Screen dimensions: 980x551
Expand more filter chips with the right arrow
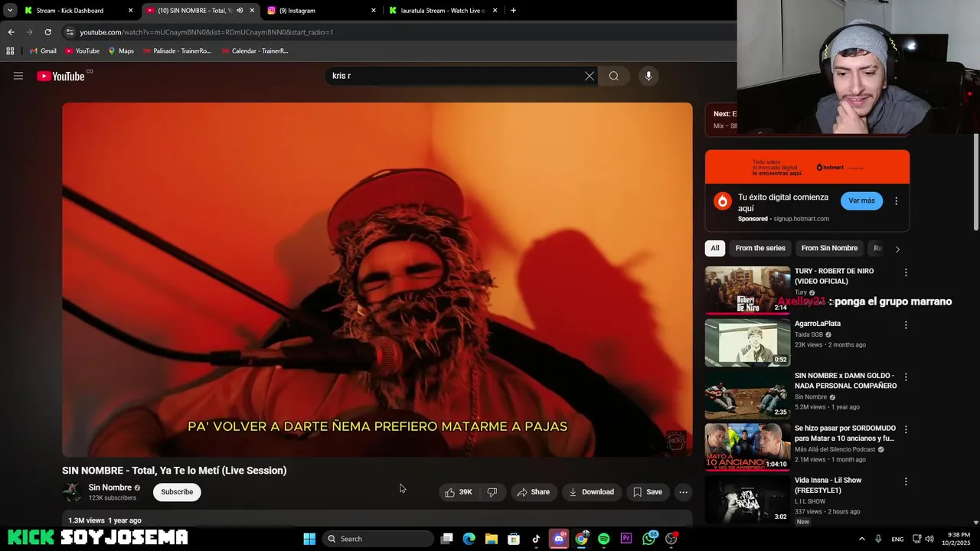coord(897,249)
